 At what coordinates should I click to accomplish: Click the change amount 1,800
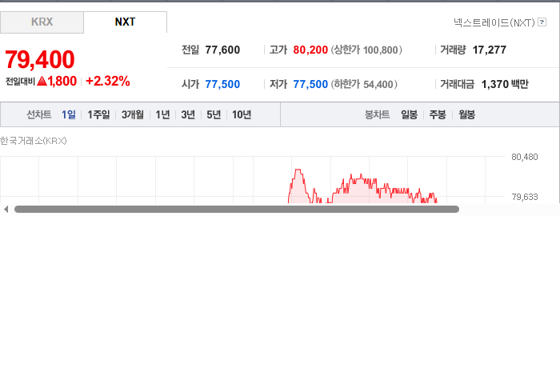[x=62, y=81]
